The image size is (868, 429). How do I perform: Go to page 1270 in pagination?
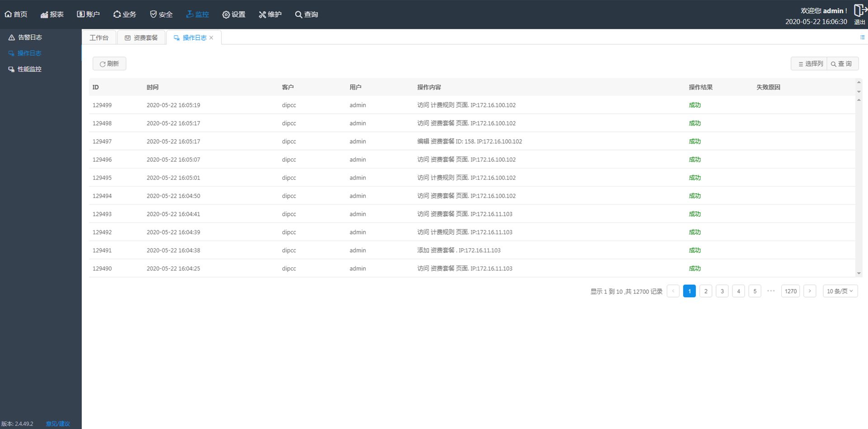click(x=791, y=291)
